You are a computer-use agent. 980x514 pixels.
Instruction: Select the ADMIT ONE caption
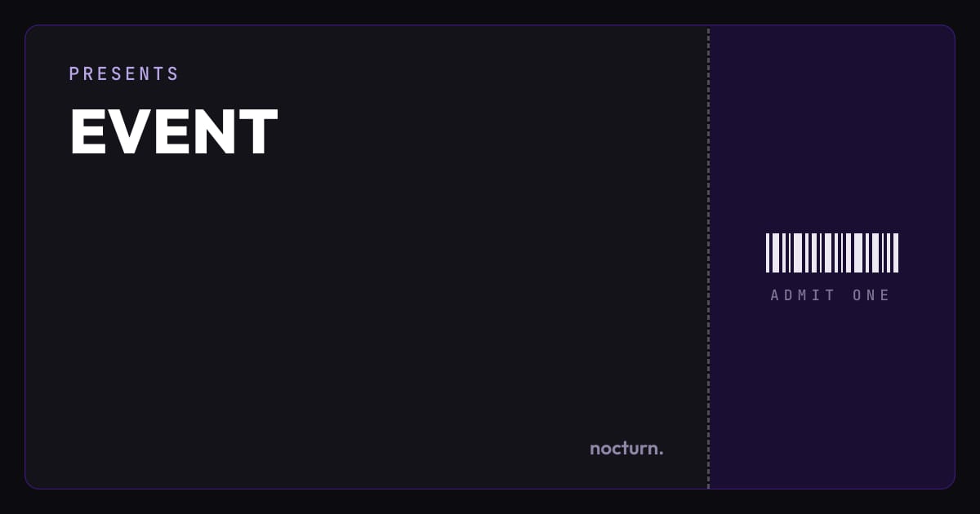(831, 295)
